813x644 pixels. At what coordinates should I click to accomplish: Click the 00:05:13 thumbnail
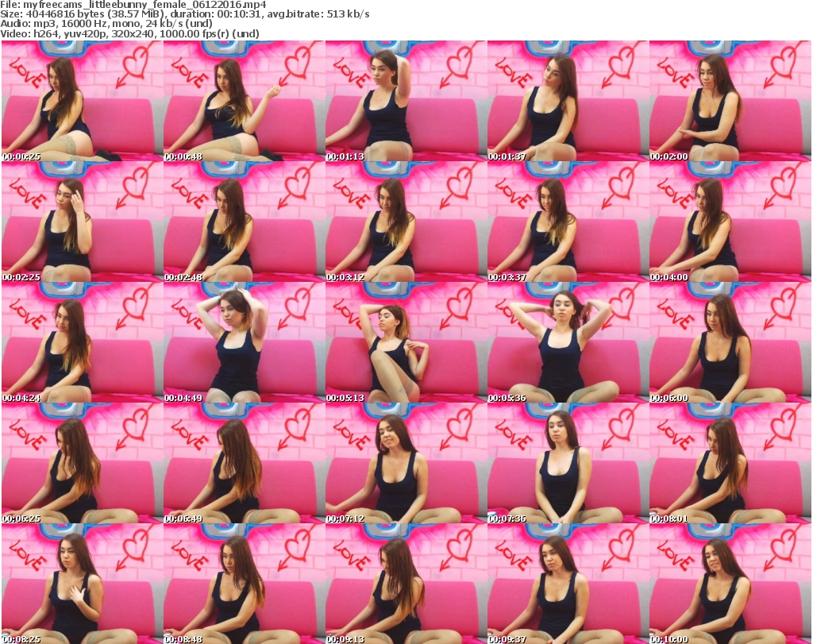(x=406, y=343)
